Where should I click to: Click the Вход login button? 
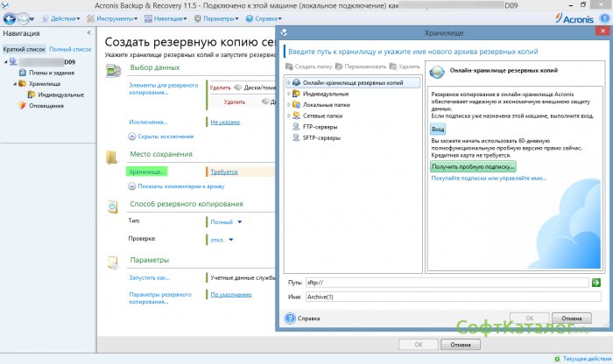click(x=438, y=129)
